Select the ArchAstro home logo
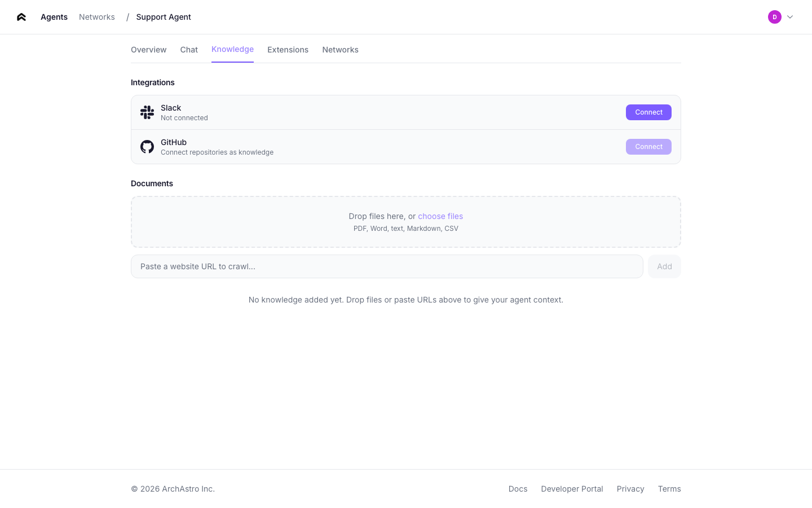The width and height of the screenshot is (812, 508). coord(21,17)
